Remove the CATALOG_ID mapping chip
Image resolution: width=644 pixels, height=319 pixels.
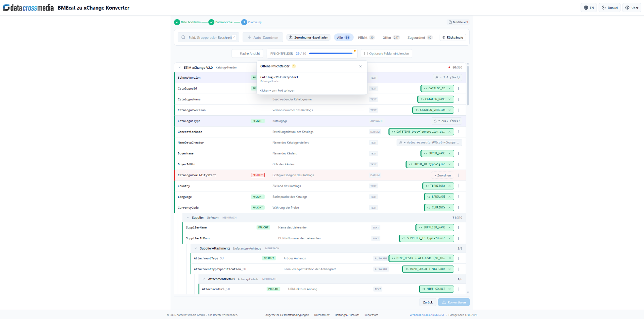(x=450, y=88)
